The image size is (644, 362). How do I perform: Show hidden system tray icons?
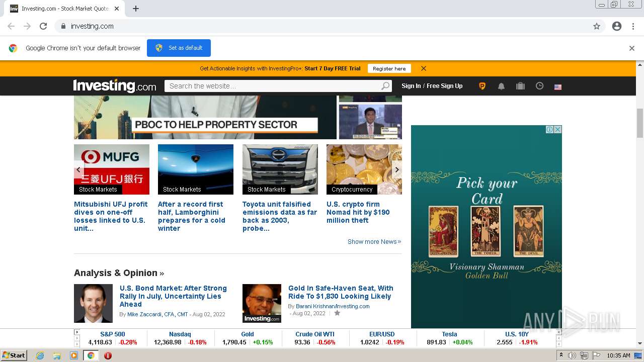pos(561,355)
